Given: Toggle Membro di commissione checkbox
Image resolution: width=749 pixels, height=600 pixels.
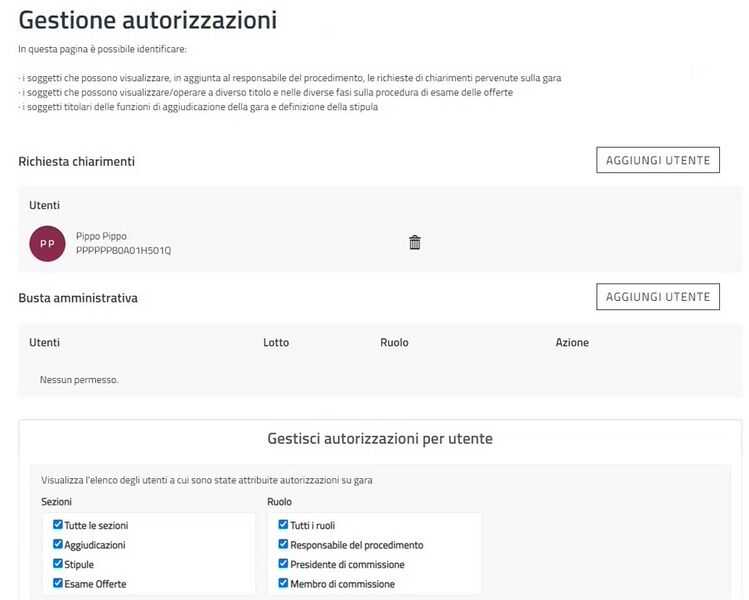Looking at the screenshot, I should pos(283,583).
